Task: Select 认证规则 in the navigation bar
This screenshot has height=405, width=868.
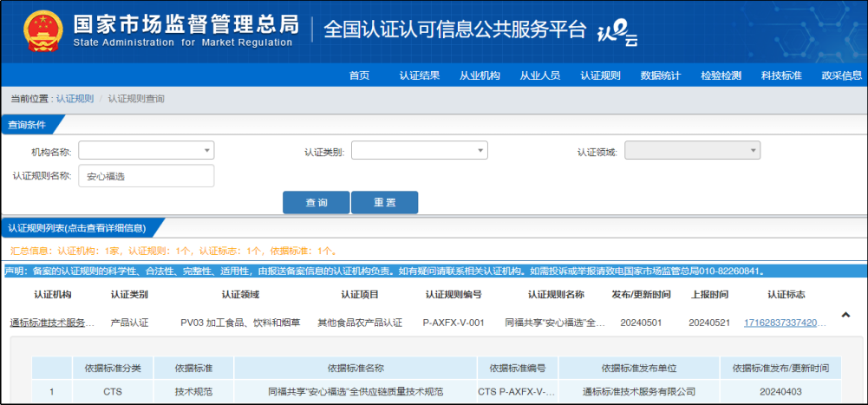Action: [600, 75]
